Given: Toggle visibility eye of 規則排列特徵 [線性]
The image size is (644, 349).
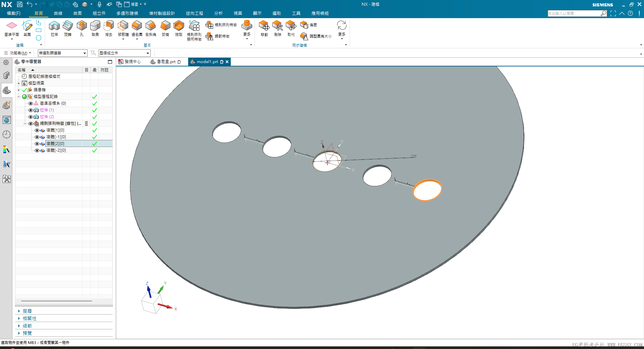Looking at the screenshot, I should pos(31,123).
